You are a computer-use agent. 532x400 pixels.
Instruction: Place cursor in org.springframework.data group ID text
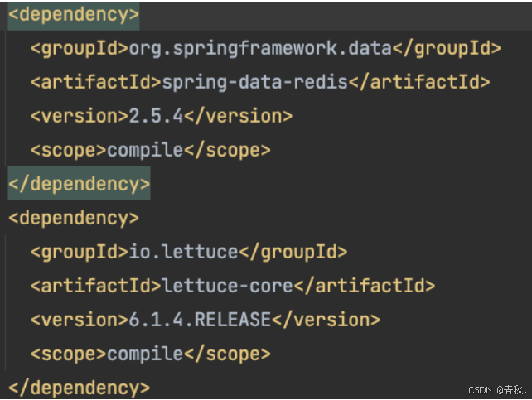point(259,48)
